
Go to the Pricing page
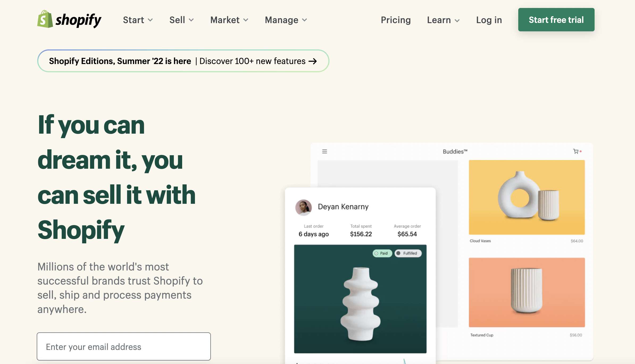click(x=396, y=20)
